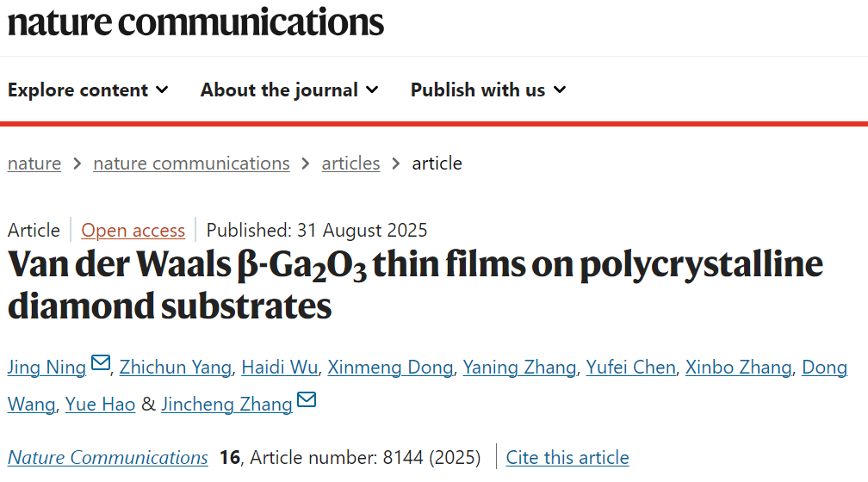The image size is (868, 482).
Task: Open the Cite this article link
Action: (567, 458)
